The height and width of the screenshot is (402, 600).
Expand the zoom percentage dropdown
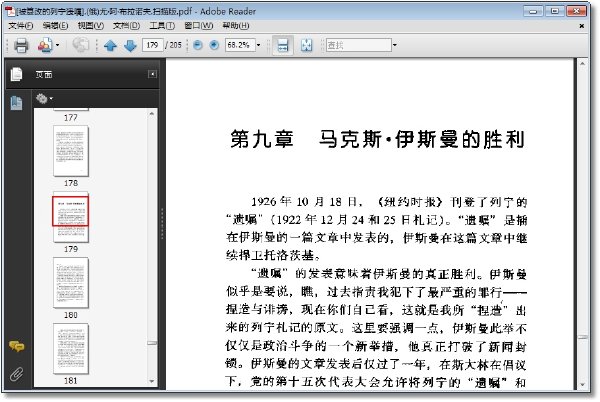click(258, 45)
